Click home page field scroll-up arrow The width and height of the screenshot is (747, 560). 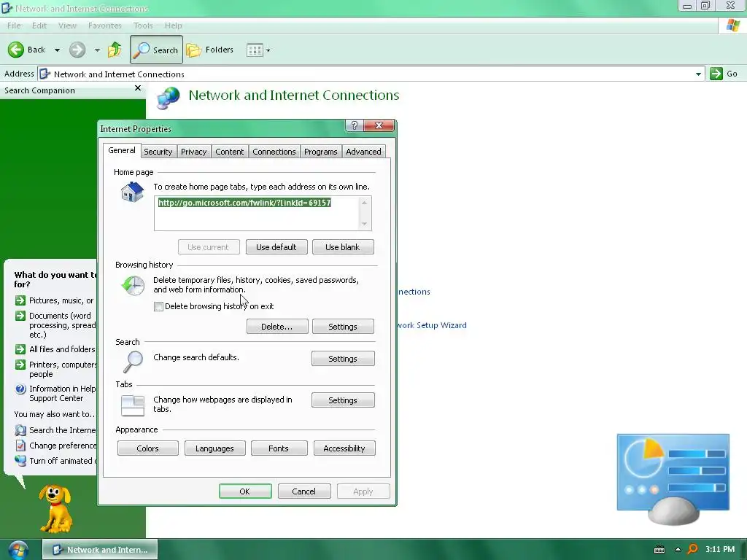point(365,203)
